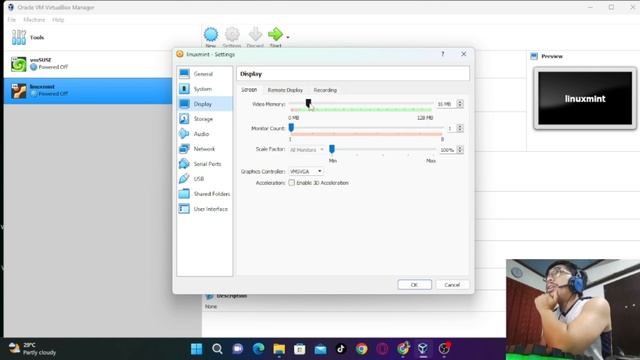
Task: Click Video Memory spinbox arrows
Action: click(460, 104)
